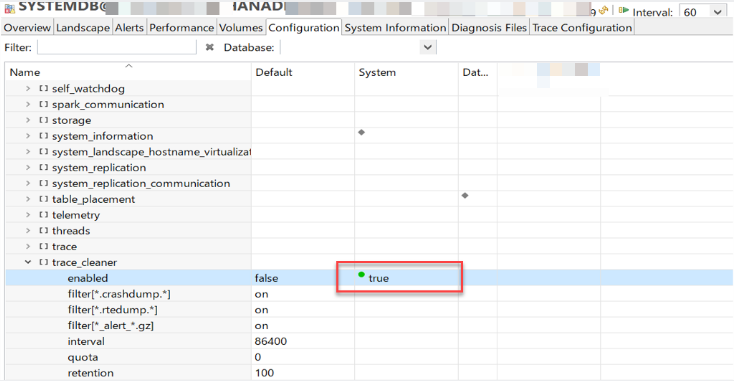The image size is (734, 381).
Task: Select the telemetry section icon
Action: [44, 215]
